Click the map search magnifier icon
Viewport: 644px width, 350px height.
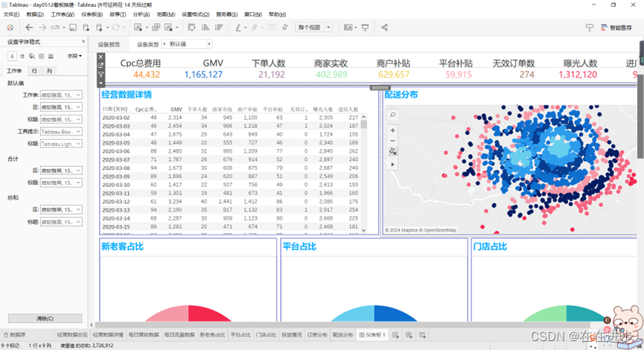[x=392, y=115]
